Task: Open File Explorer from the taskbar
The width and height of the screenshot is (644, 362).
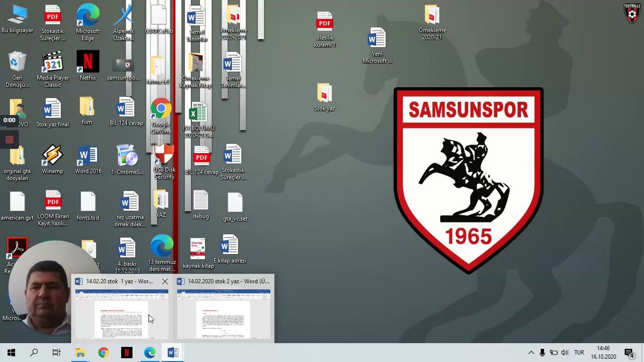Action: [80, 353]
